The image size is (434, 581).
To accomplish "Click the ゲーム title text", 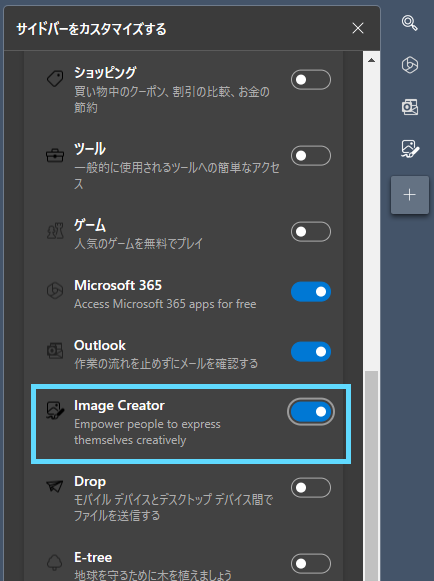I will coord(90,225).
